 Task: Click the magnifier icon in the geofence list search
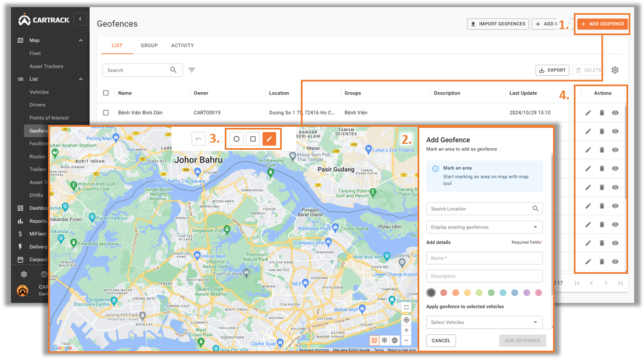coord(173,70)
